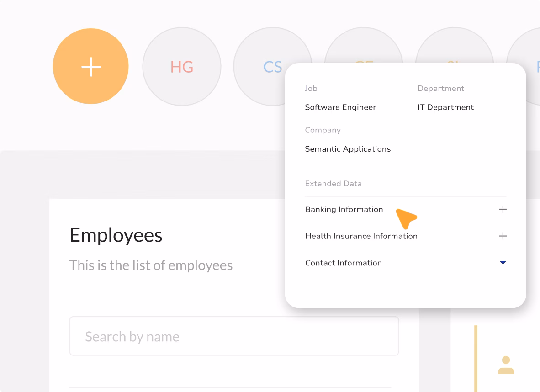Select the Contact Information entry
The height and width of the screenshot is (392, 540).
pos(344,263)
